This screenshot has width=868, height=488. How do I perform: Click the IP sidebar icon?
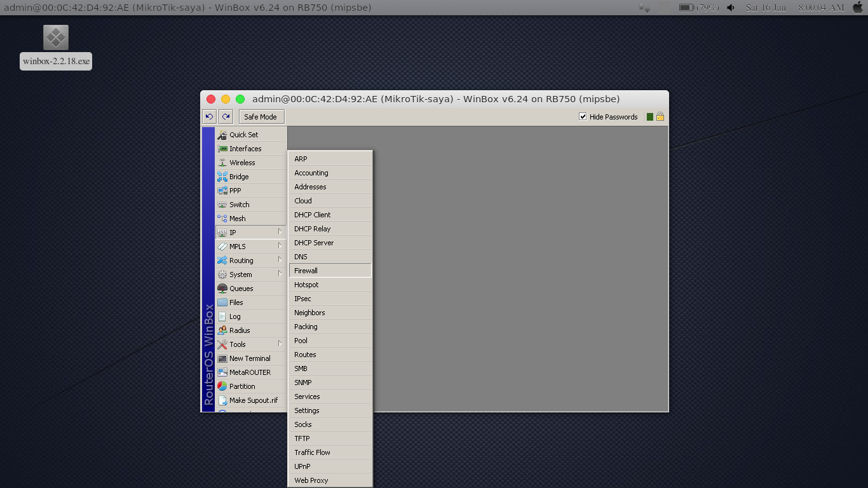222,233
